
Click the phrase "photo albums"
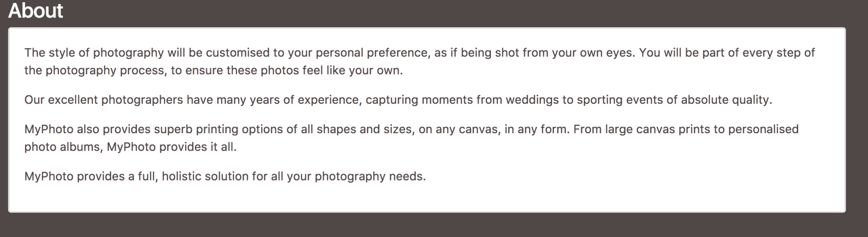(62, 147)
